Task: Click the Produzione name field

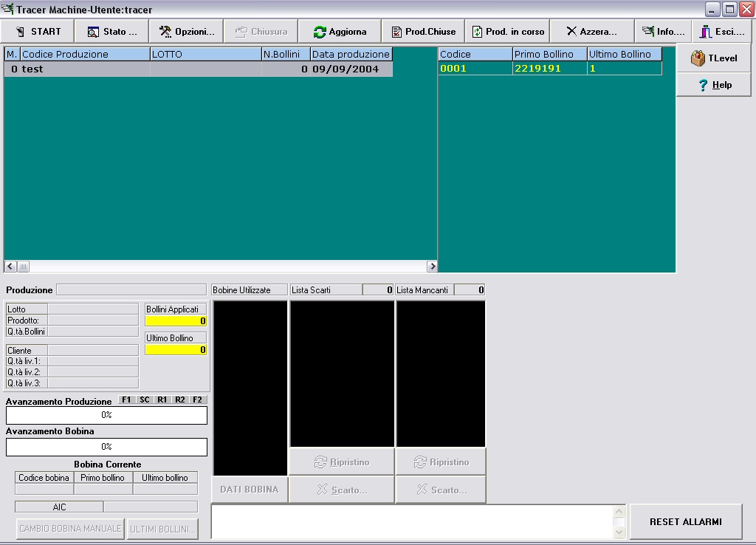Action: click(x=131, y=290)
